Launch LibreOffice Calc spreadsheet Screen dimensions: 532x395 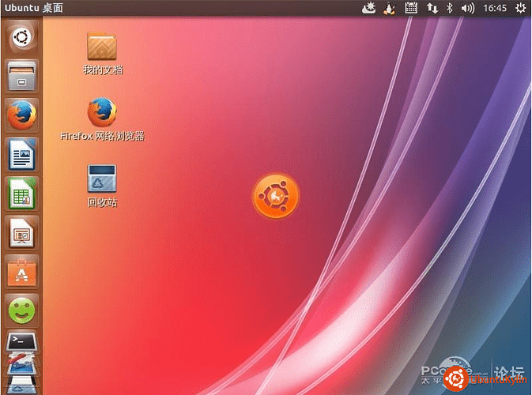(x=21, y=194)
